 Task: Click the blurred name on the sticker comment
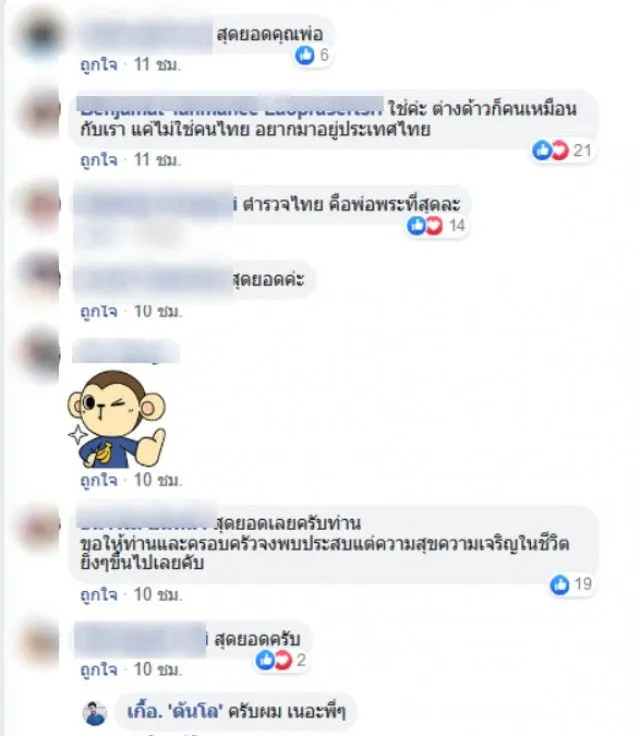[126, 352]
